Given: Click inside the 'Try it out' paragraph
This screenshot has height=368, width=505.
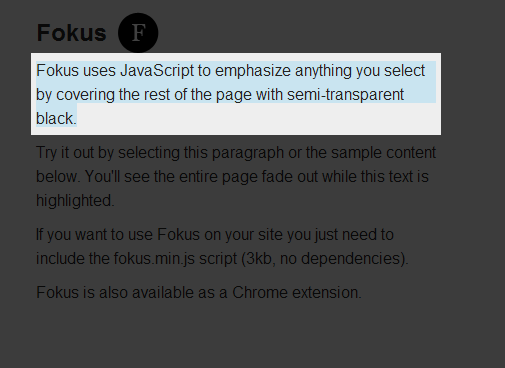Looking at the screenshot, I should click(236, 176).
